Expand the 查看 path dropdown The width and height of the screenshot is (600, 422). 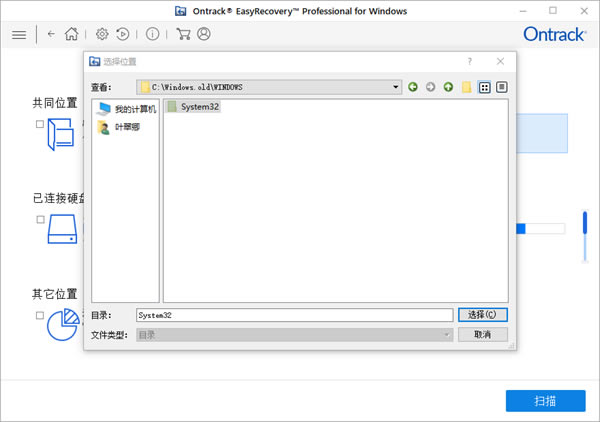[x=396, y=87]
